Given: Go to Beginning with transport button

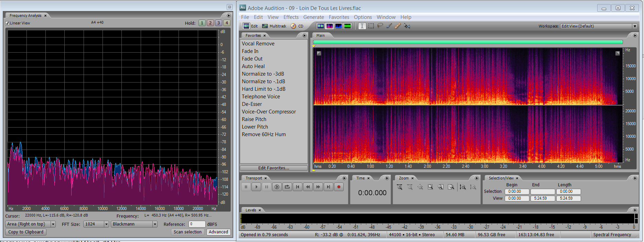Looking at the screenshot, I should pos(298,187).
